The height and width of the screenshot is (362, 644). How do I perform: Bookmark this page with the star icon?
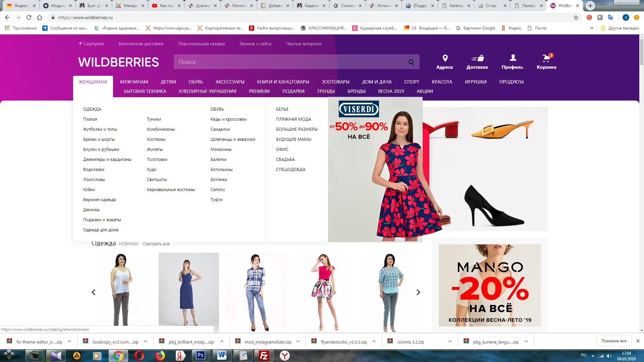tap(576, 17)
